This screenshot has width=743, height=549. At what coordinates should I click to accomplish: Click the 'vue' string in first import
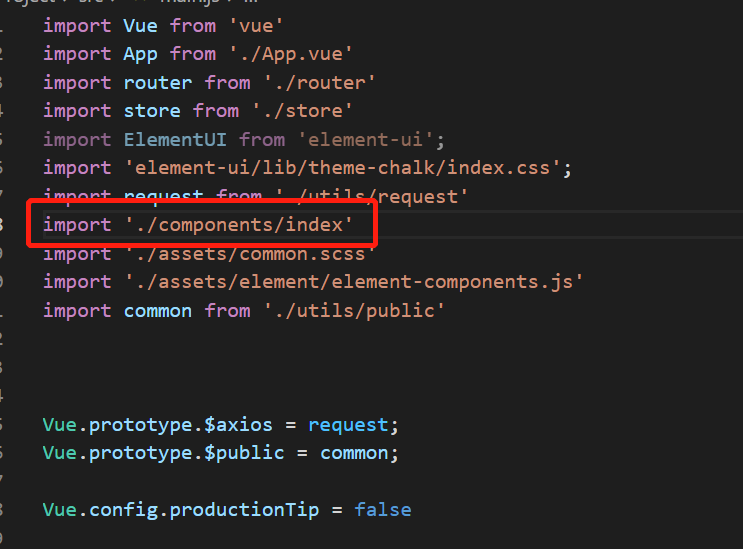[x=256, y=26]
